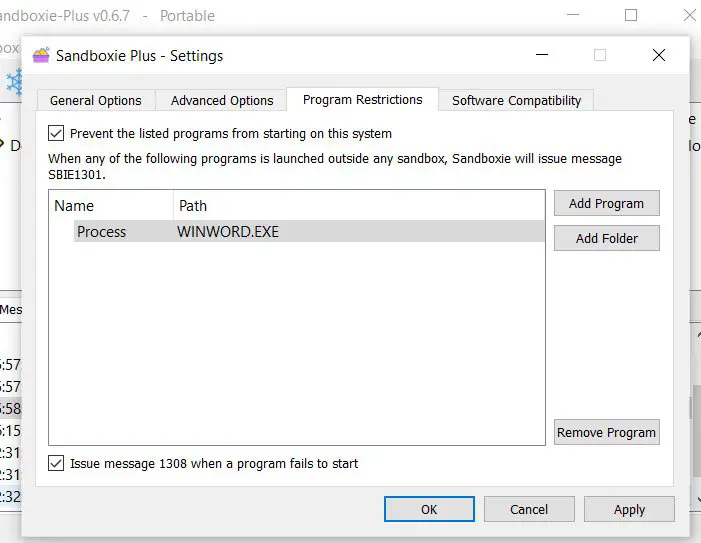Open the Software Compatibility tab
This screenshot has height=543, width=701.
coord(516,101)
